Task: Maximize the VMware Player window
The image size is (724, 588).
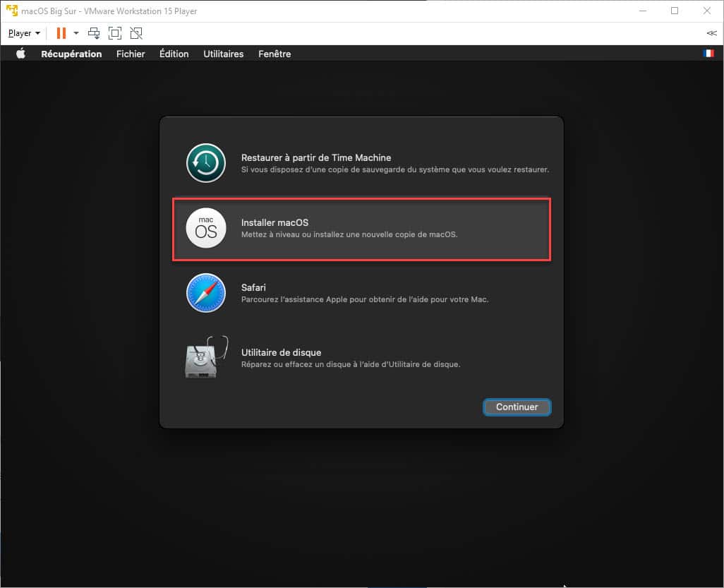Action: click(x=675, y=11)
